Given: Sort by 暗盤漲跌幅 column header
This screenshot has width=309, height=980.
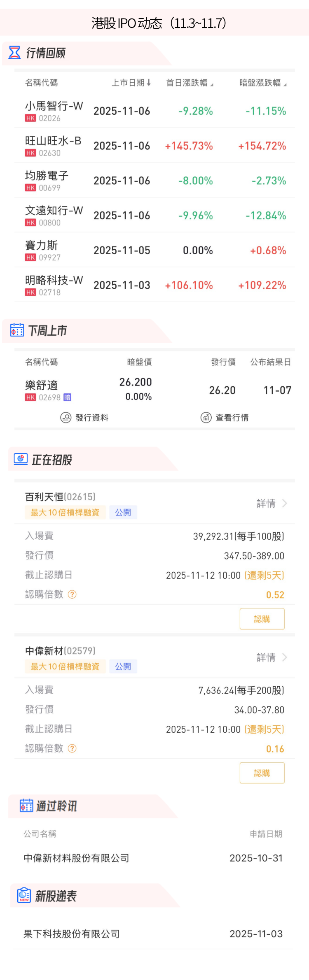Looking at the screenshot, I should coord(262,83).
